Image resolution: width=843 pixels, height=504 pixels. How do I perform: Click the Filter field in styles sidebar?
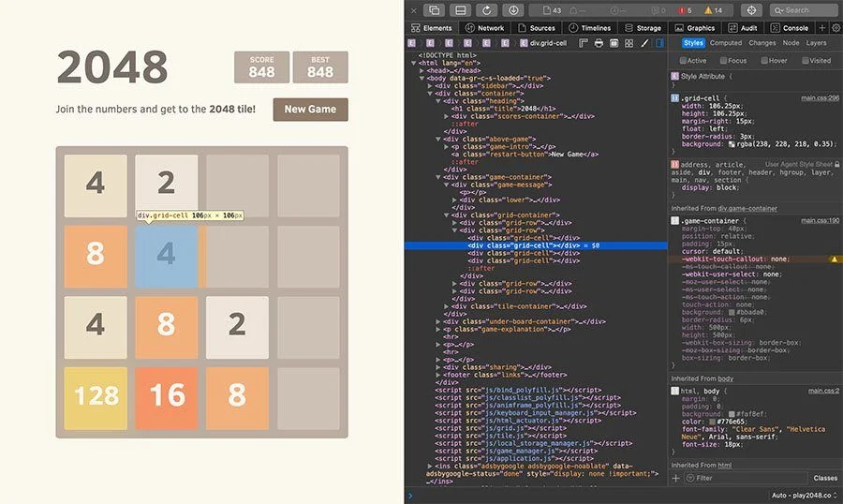(746, 478)
